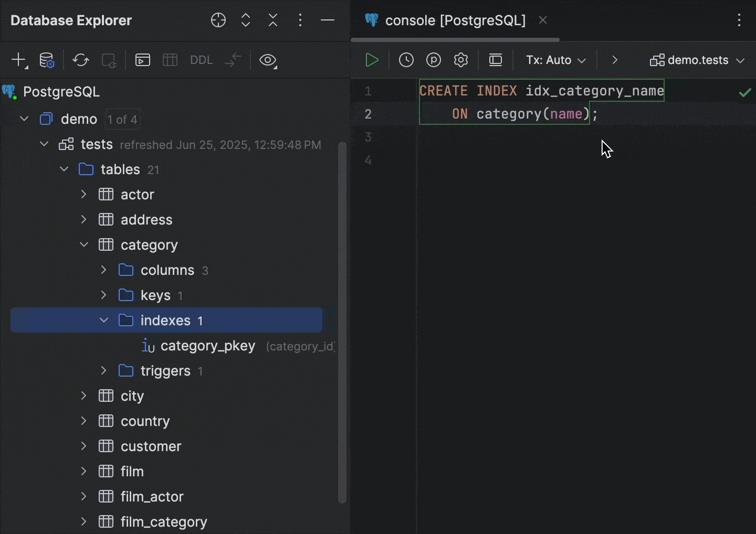Expand the triggers folder

coord(104,371)
